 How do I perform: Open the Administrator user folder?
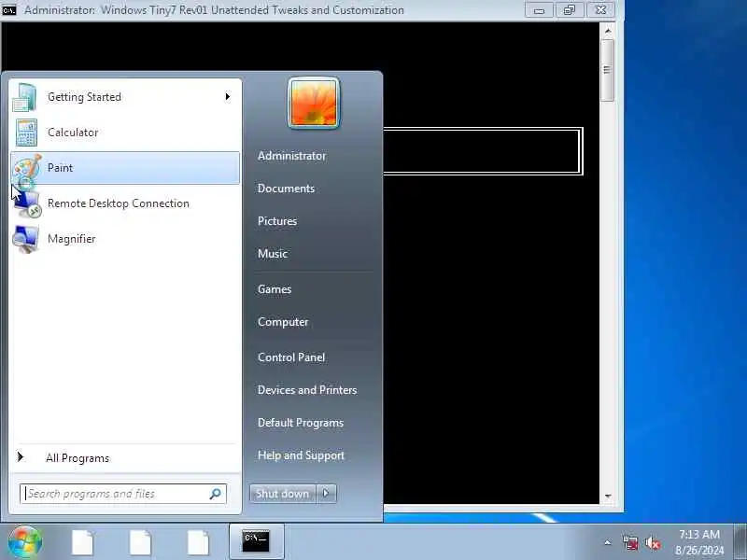tap(292, 156)
